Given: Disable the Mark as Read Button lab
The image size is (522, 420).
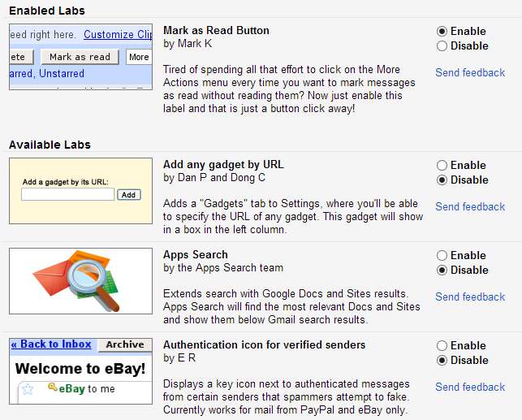Looking at the screenshot, I should (442, 46).
